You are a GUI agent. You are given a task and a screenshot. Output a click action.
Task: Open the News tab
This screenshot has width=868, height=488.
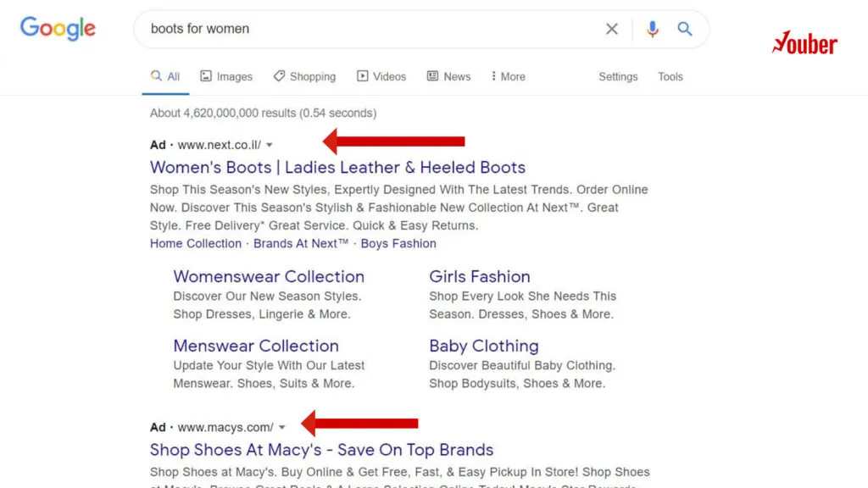click(x=448, y=76)
